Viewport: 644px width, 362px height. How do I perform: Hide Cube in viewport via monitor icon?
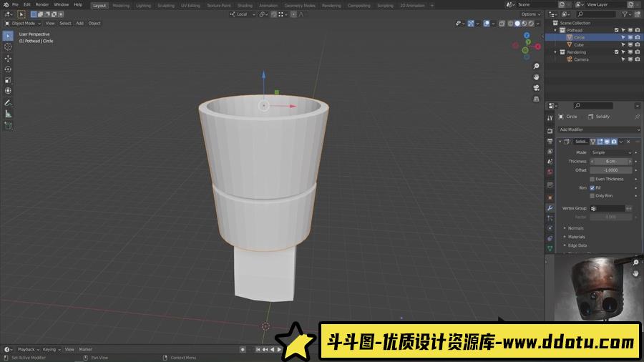click(x=630, y=45)
